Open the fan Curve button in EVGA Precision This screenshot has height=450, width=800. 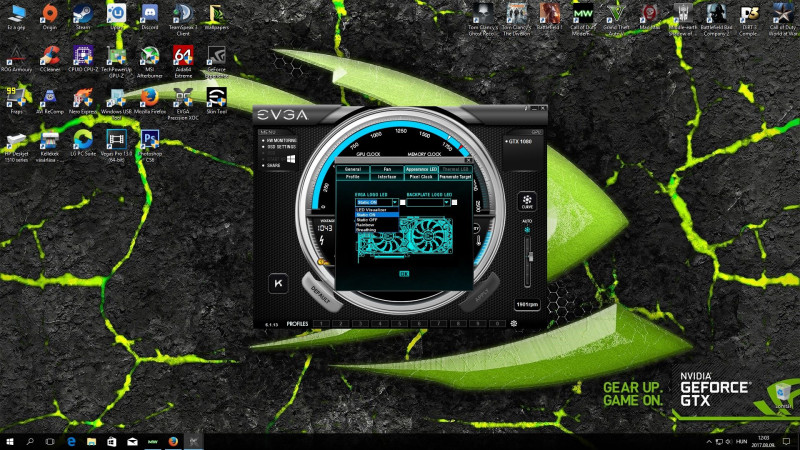pos(527,201)
